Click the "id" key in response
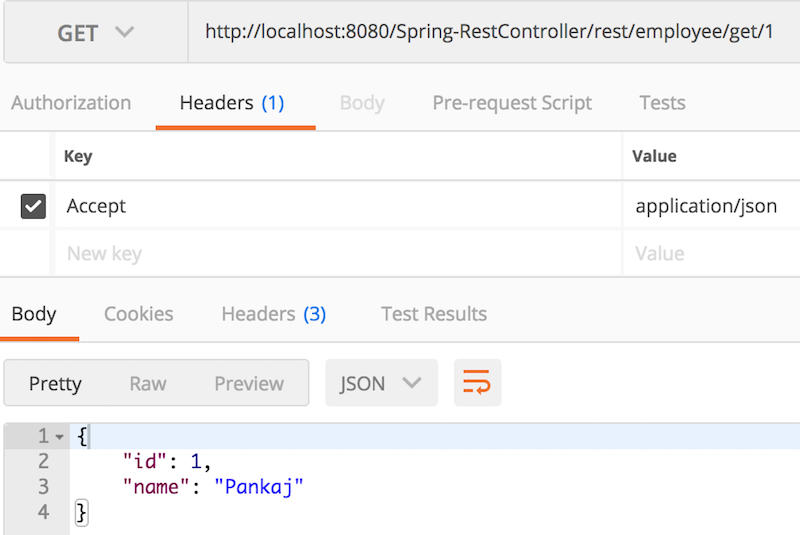The height and width of the screenshot is (535, 800). point(145,462)
